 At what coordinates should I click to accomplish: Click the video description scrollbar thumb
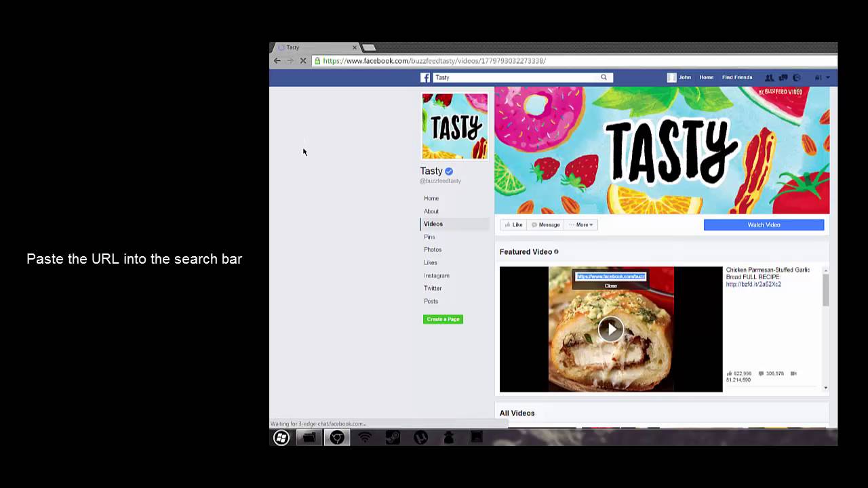(825, 291)
